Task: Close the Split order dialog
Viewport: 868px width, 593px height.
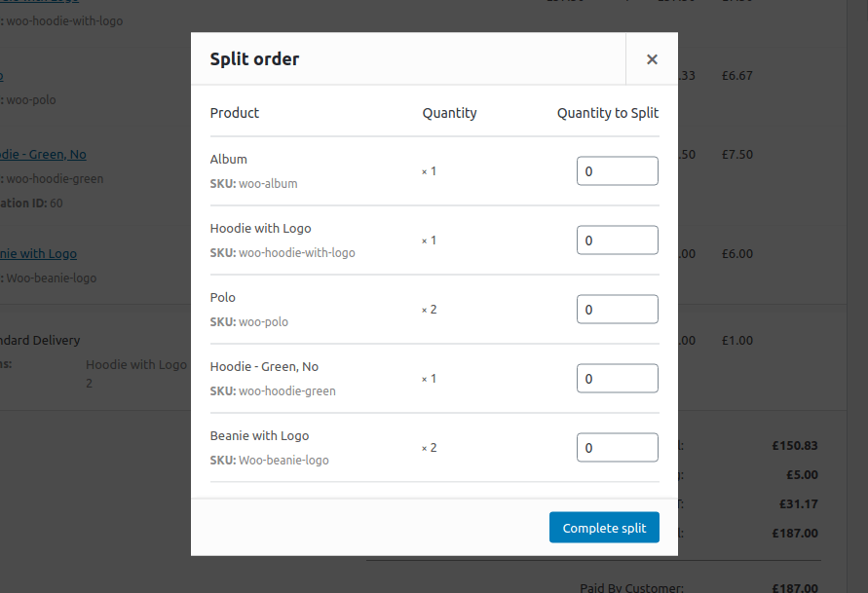Action: [651, 58]
